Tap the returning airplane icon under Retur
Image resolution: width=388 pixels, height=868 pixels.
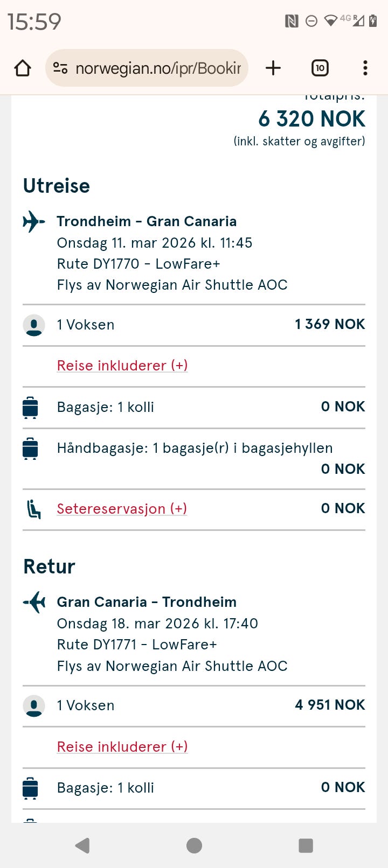pos(34,602)
